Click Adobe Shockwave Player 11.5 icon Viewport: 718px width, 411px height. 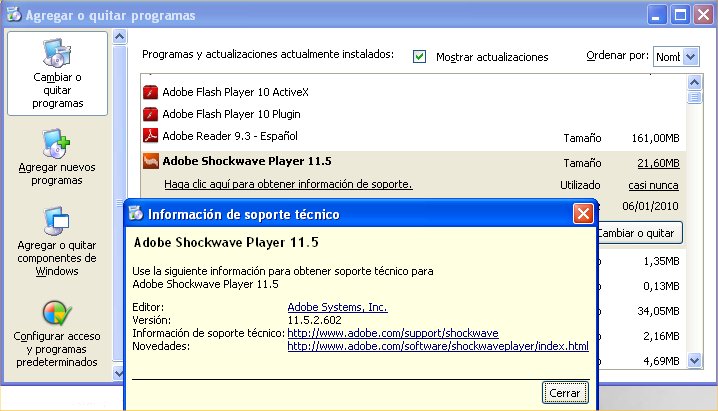(x=151, y=161)
